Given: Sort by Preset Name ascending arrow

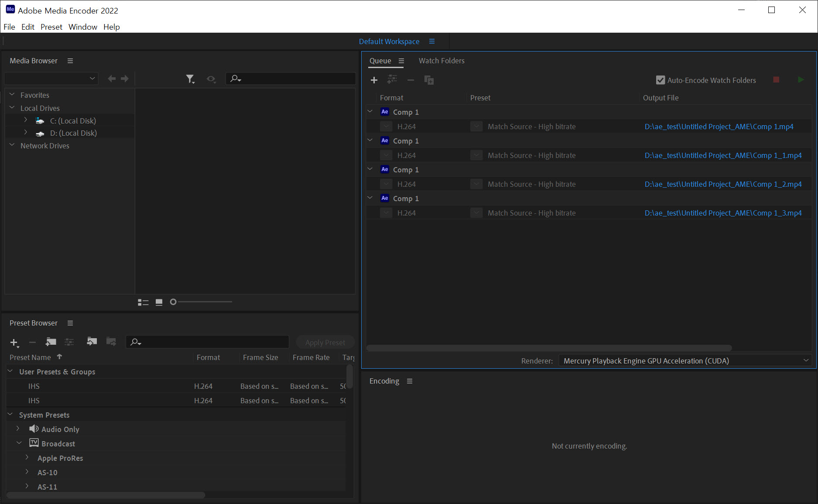Looking at the screenshot, I should [60, 357].
